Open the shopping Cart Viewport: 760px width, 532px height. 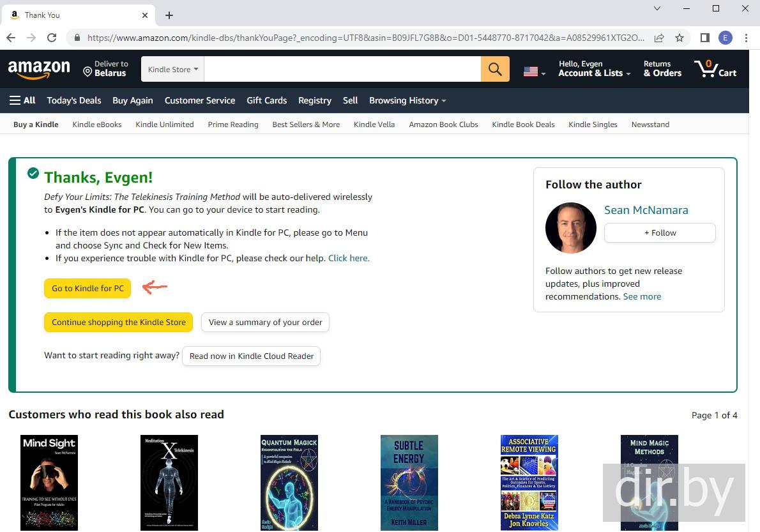715,69
